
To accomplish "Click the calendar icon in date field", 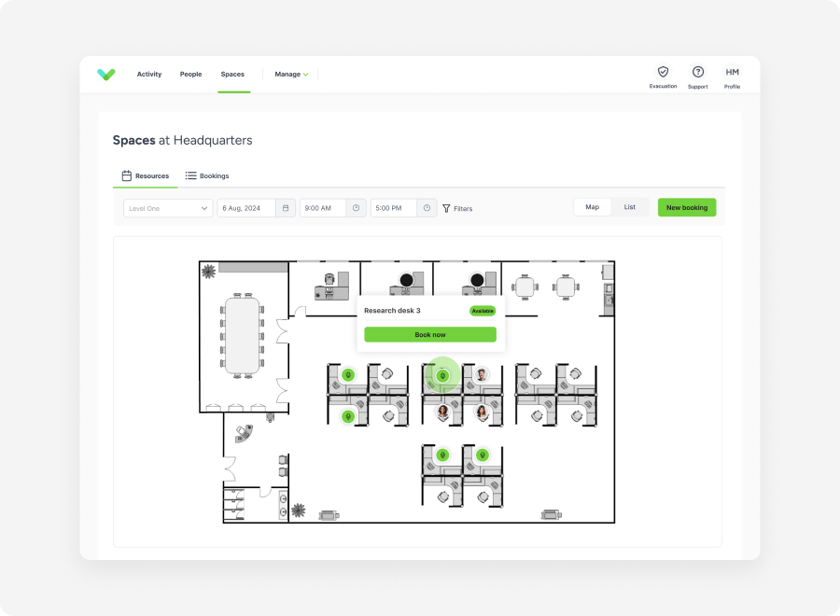I will (286, 208).
